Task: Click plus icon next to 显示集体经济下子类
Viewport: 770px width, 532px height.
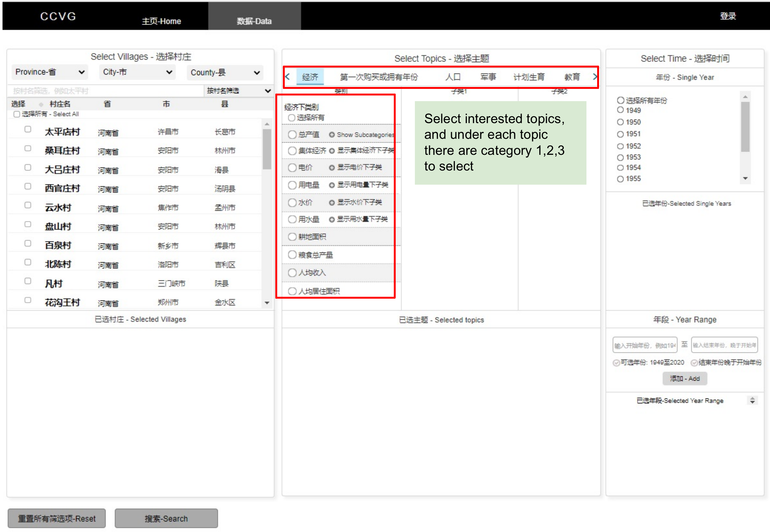Action: pos(332,151)
